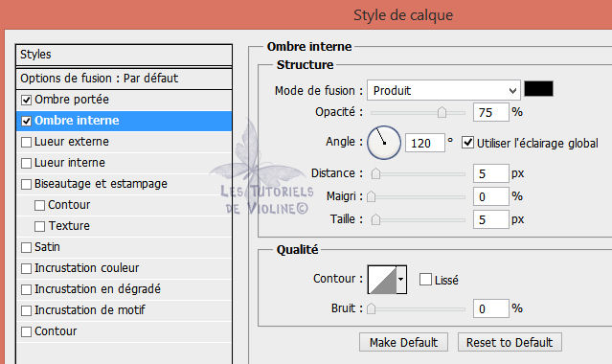Click the Angle dial control

tap(384, 143)
